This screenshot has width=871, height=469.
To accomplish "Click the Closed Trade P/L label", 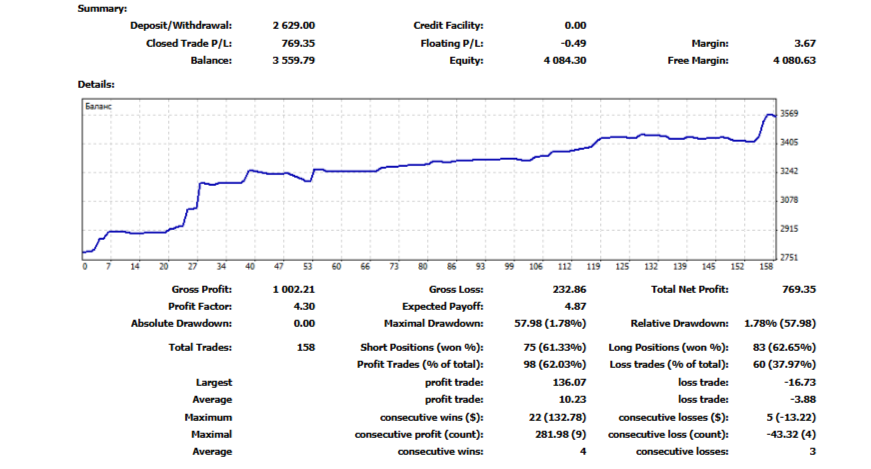I will [x=189, y=43].
